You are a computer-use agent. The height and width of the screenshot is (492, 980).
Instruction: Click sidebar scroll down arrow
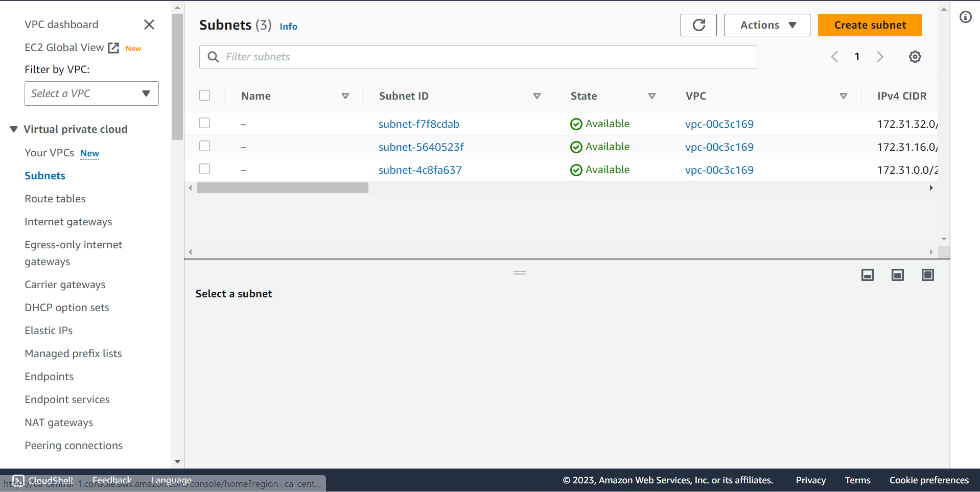[177, 462]
